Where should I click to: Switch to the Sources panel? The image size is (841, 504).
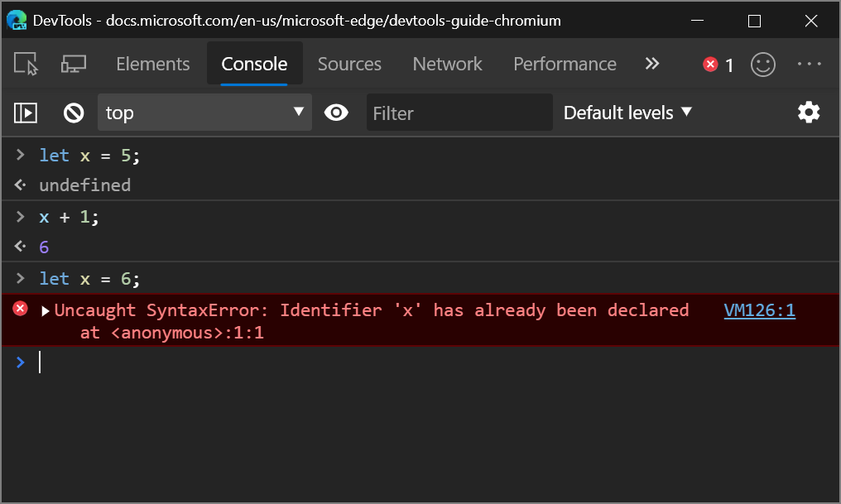coord(349,64)
